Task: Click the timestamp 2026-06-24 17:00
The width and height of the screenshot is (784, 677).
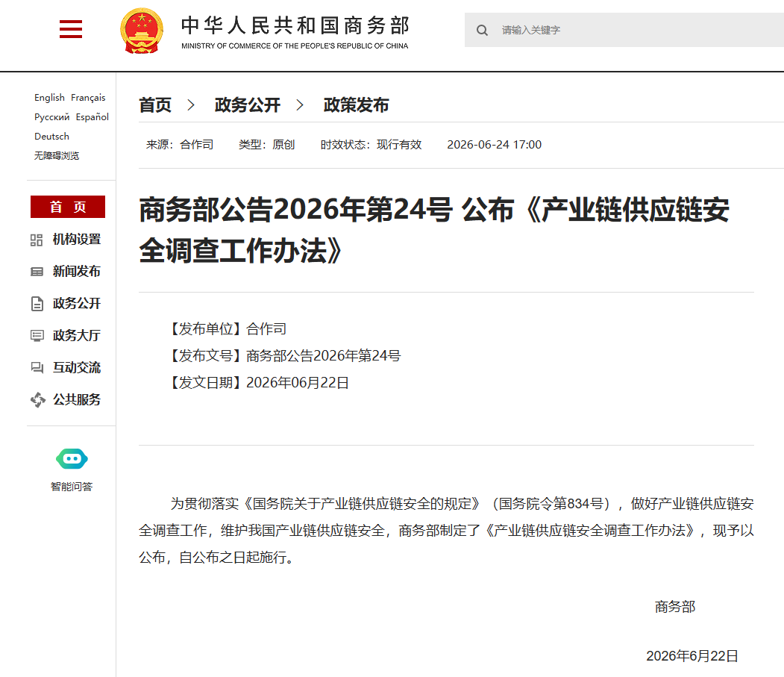Action: coord(494,145)
